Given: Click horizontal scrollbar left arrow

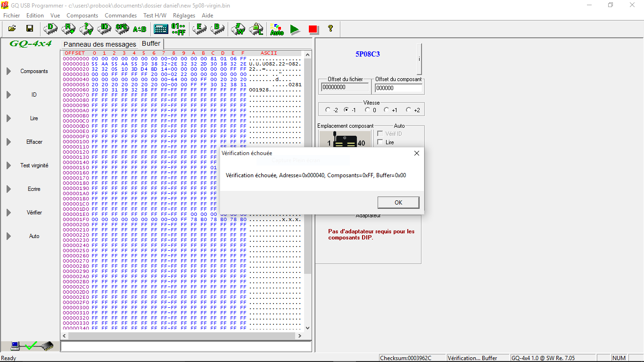Looking at the screenshot, I should click(65, 336).
